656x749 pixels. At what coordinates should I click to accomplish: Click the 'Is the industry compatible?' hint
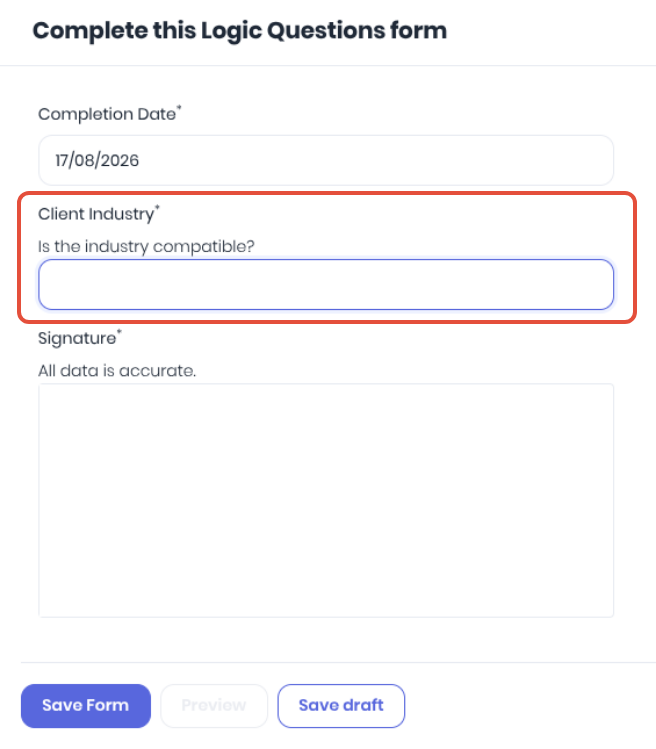point(146,247)
